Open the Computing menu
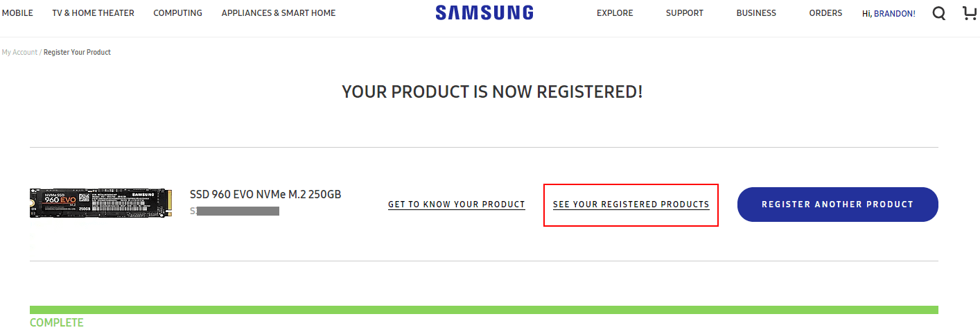 [x=177, y=13]
